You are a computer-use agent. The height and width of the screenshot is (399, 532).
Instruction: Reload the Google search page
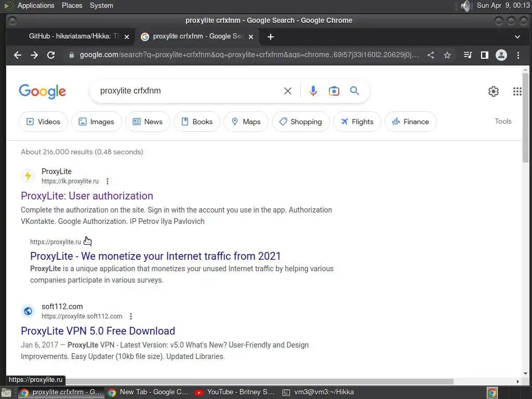click(x=51, y=55)
